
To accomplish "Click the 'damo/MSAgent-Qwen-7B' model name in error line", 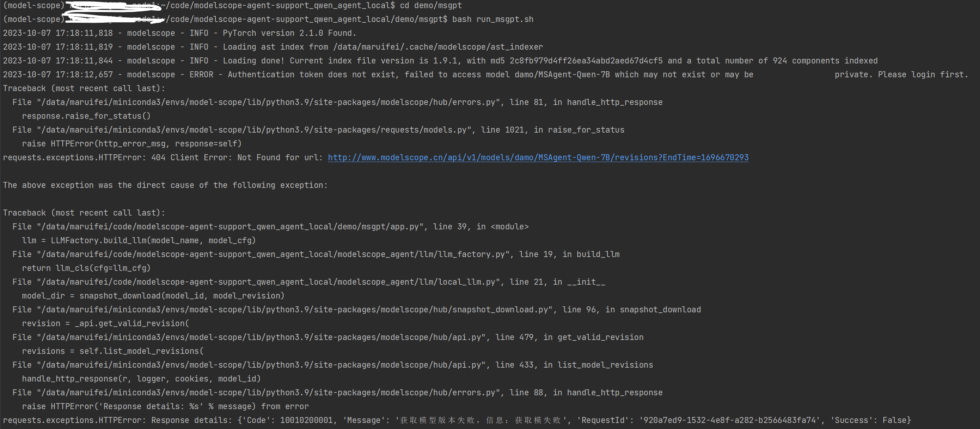I will coord(562,74).
